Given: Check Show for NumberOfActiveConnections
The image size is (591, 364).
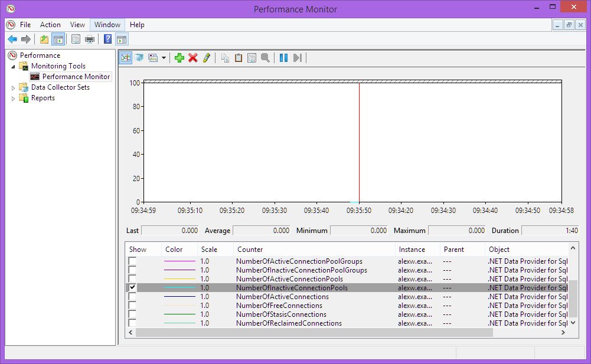Looking at the screenshot, I should point(132,296).
